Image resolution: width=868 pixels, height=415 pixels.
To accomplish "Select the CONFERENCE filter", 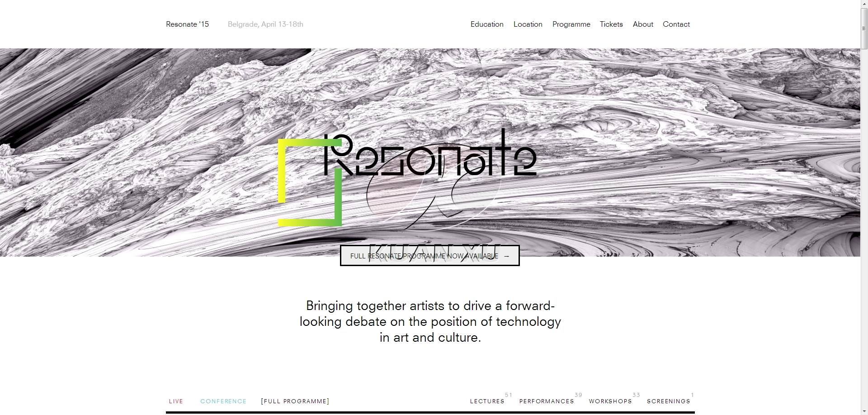I will pyautogui.click(x=223, y=401).
